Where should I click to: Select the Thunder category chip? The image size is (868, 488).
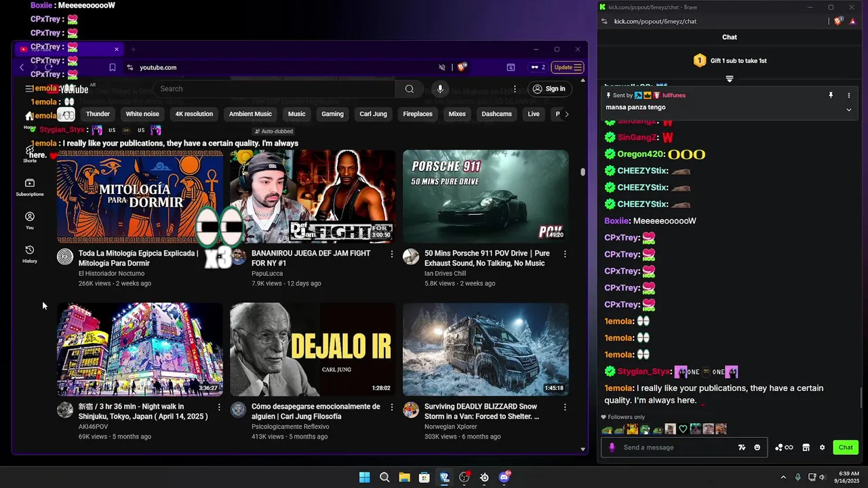tap(98, 114)
